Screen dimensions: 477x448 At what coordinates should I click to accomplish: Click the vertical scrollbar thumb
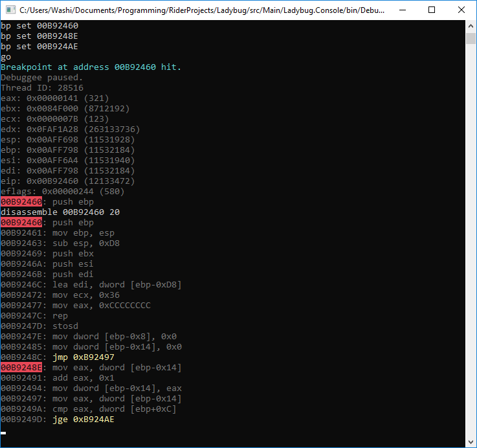[471, 38]
